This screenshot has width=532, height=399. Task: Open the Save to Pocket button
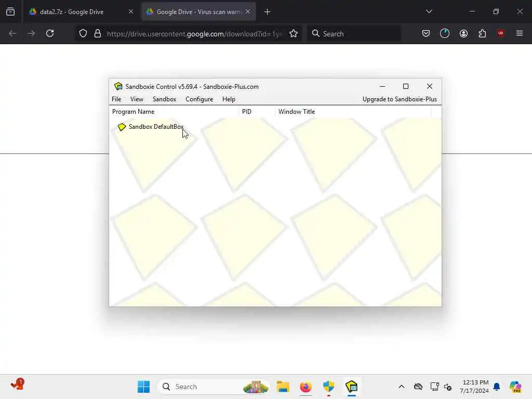[426, 33]
